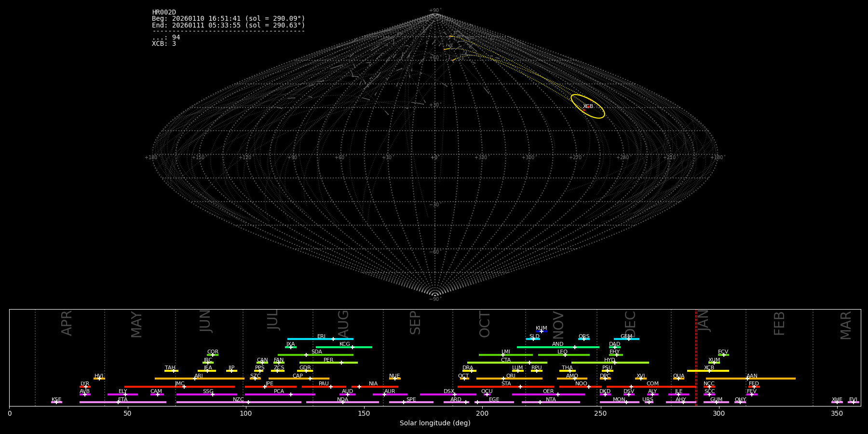Click the KUM shower label in timeline
The image size is (868, 434).
point(542,328)
